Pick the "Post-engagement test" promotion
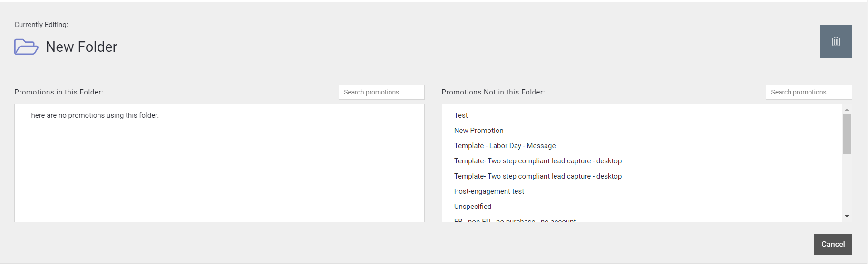The width and height of the screenshot is (868, 264). (x=489, y=191)
